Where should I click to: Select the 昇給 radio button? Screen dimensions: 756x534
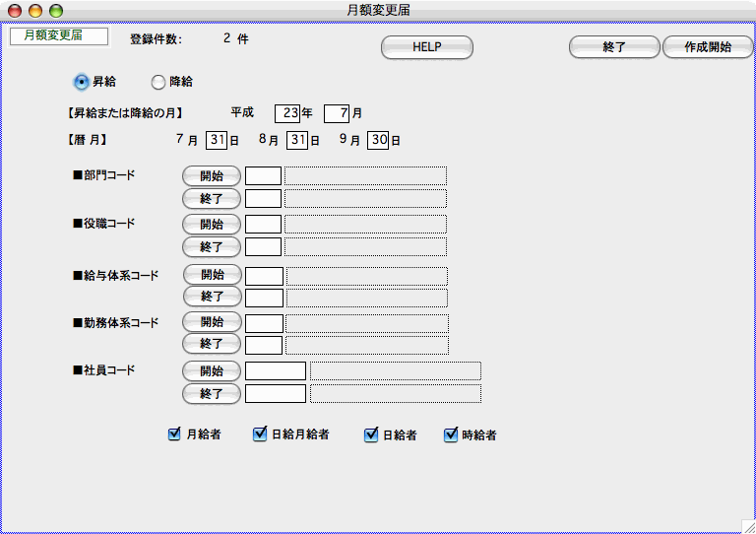82,82
